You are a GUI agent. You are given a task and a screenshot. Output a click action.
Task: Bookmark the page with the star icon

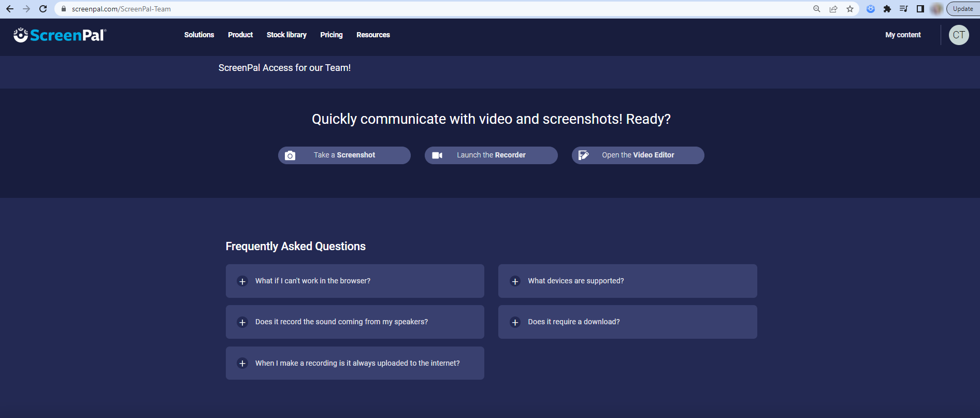coord(850,9)
